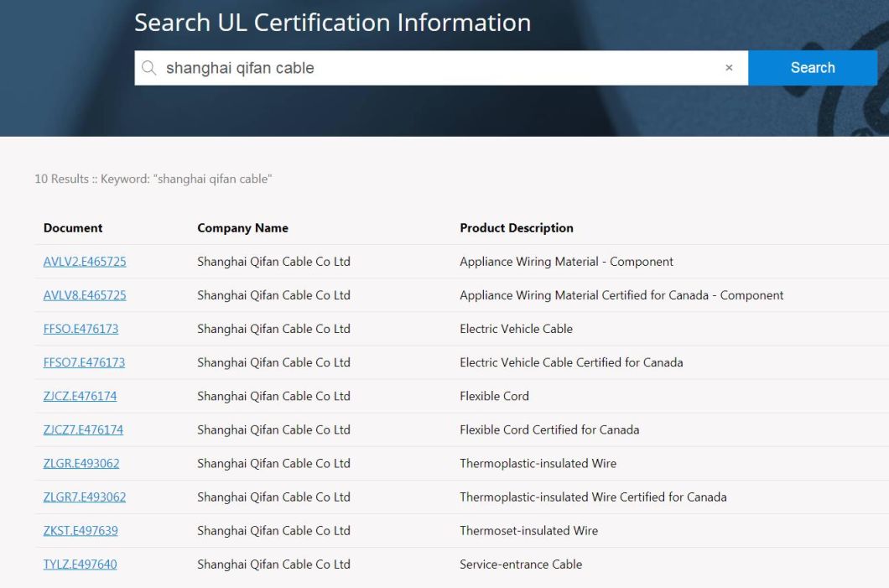Focus the 'shanghai qifan cable' search input
The width and height of the screenshot is (889, 588).
pyautogui.click(x=436, y=68)
